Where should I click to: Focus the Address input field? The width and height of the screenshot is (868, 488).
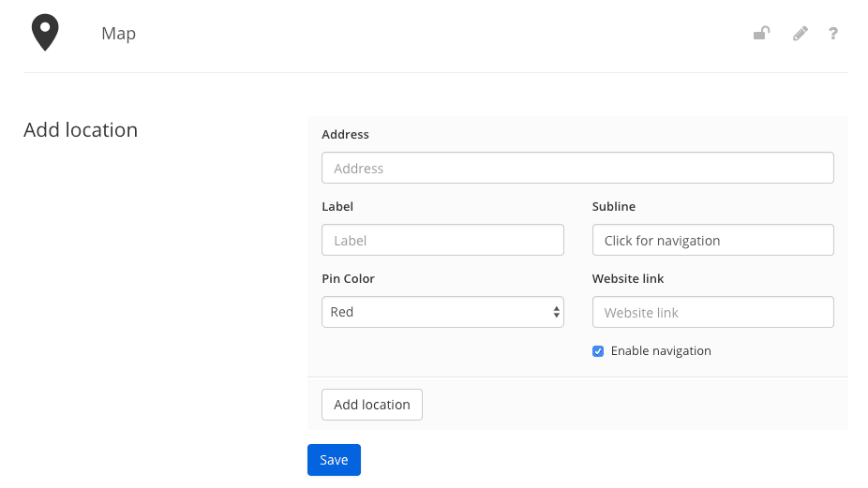(x=577, y=168)
